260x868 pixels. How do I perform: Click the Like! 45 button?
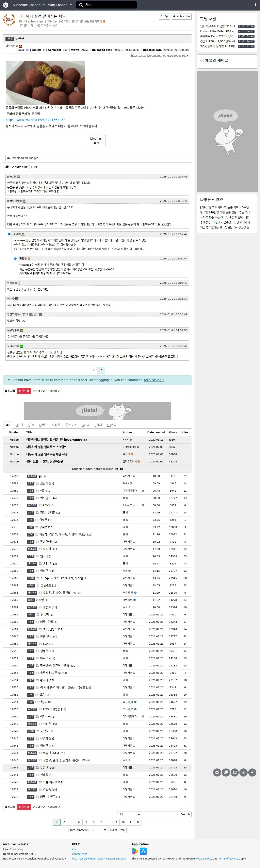click(x=96, y=140)
